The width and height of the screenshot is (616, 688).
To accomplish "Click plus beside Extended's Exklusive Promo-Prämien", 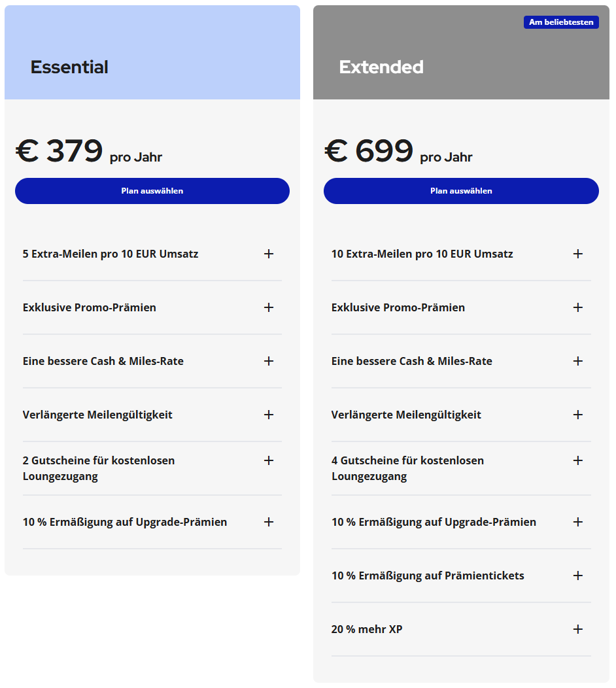I will (577, 307).
